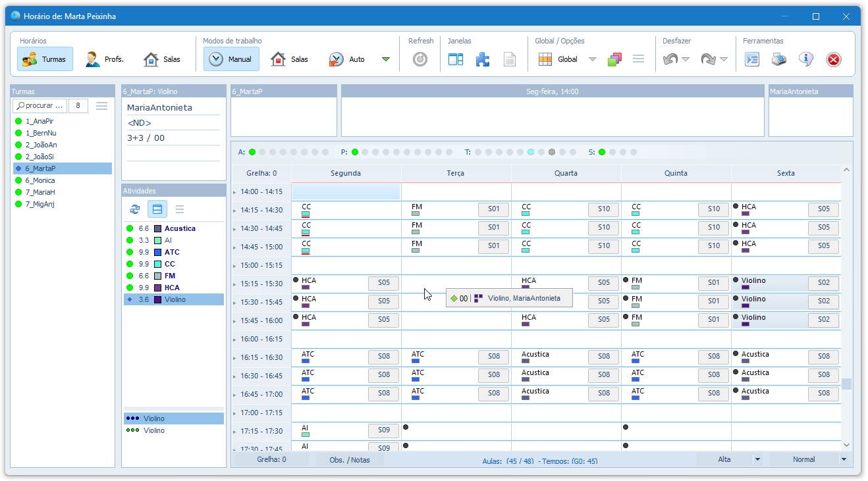
Task: Click room S01 button for Terça 14:15
Action: coord(494,209)
